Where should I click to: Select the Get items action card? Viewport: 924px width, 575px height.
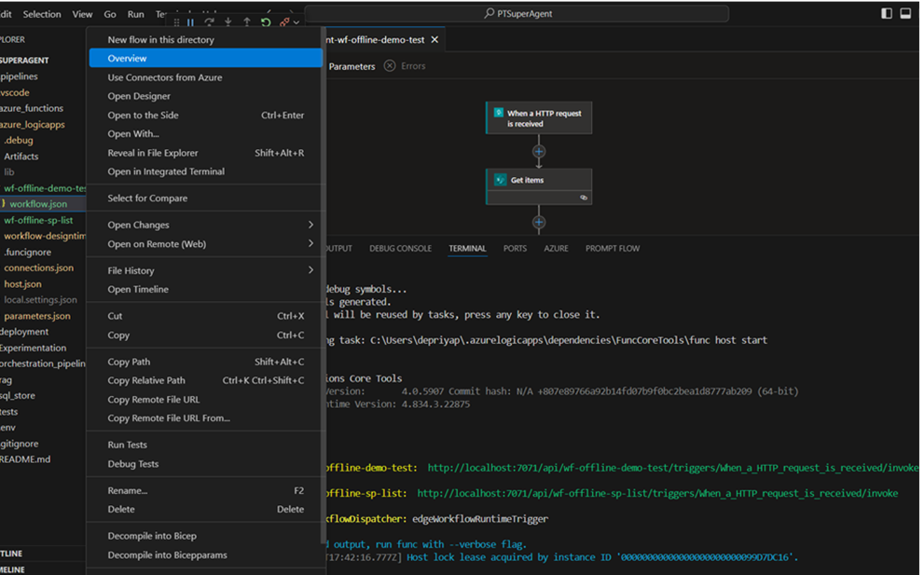pos(539,186)
